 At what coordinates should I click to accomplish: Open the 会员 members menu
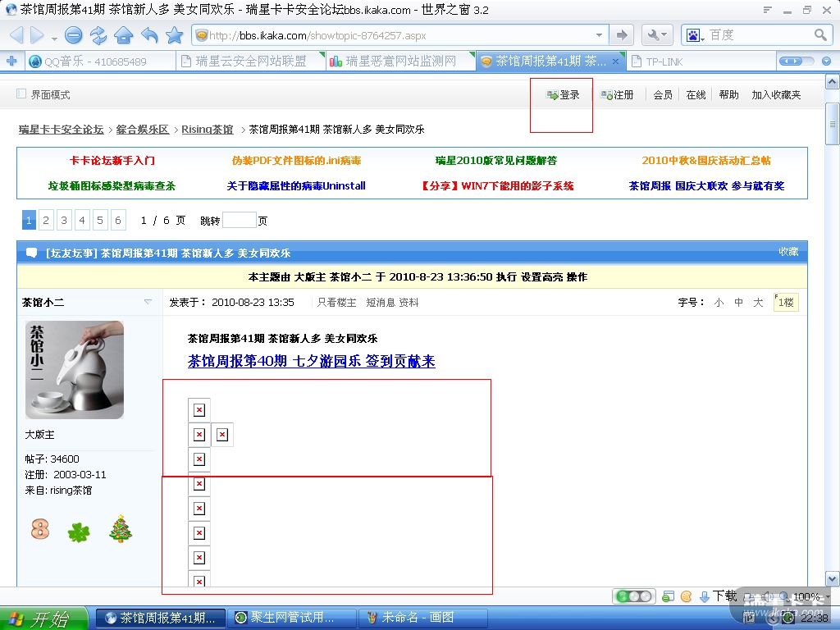[663, 95]
